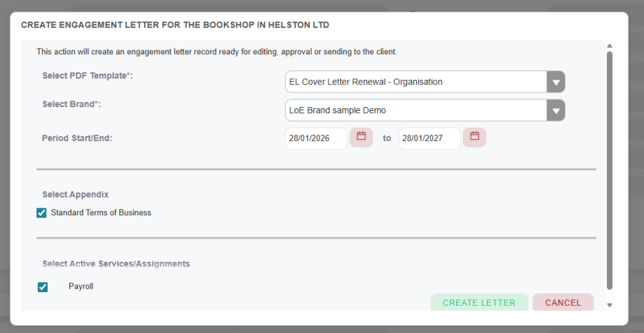This screenshot has height=333, width=644.
Task: Open the LoE Brand sample Demo selector
Action: click(x=416, y=110)
